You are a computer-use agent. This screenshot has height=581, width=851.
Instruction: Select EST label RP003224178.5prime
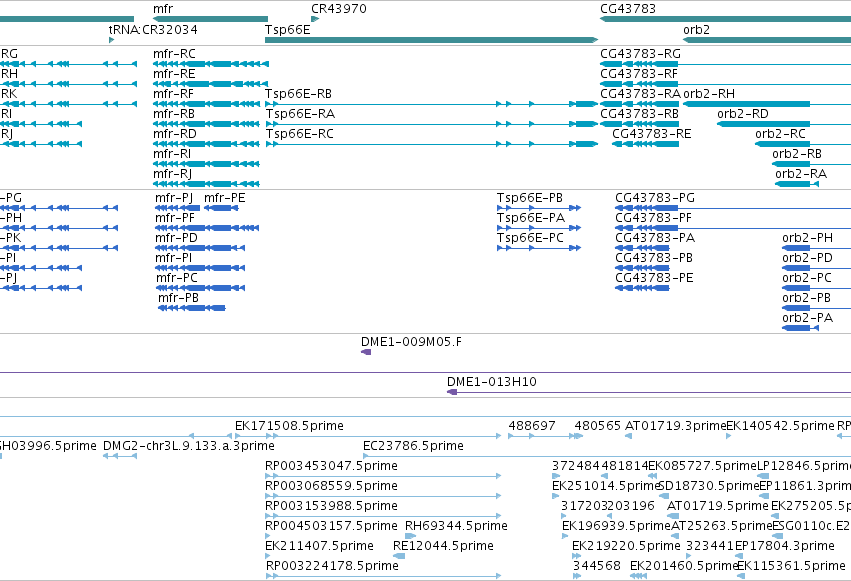(332, 567)
